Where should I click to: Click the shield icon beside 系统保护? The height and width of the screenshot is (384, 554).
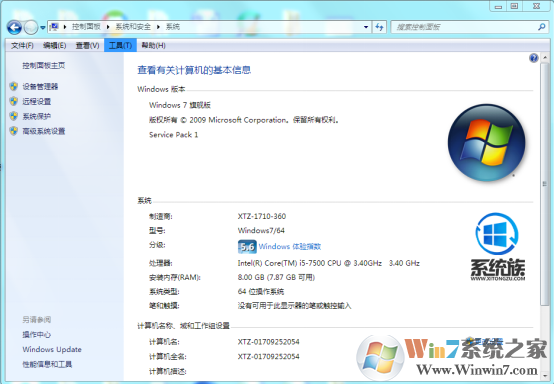coord(14,116)
